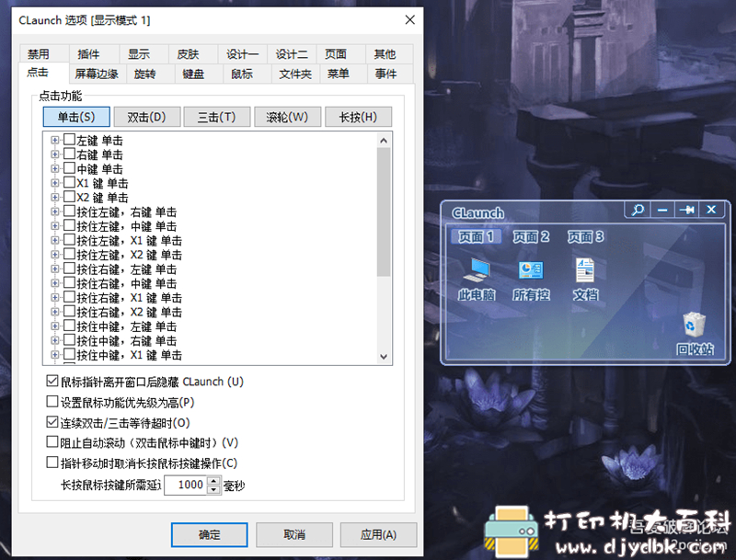
Task: Expand the 按住中键，X1 键 单击 node
Action: 55,355
